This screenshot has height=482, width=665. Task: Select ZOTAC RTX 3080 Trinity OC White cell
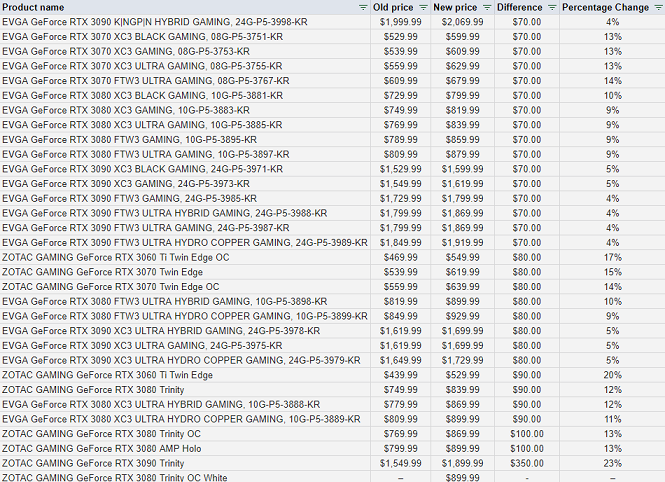tap(185, 476)
